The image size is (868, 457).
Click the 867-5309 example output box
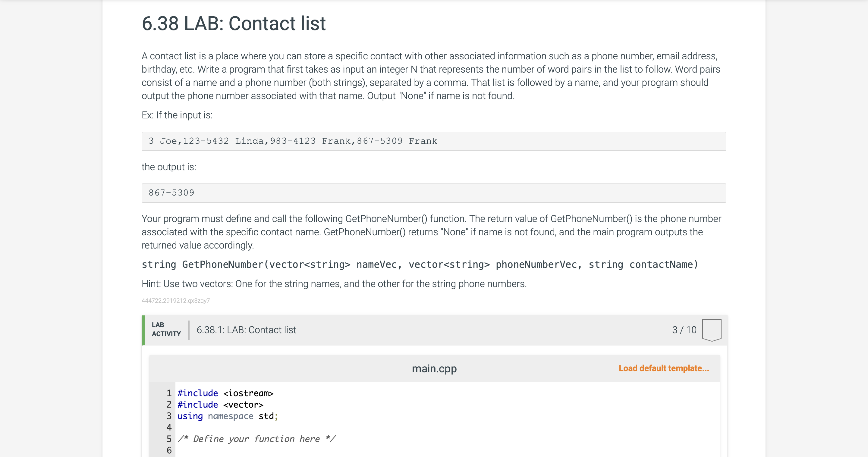click(x=433, y=193)
